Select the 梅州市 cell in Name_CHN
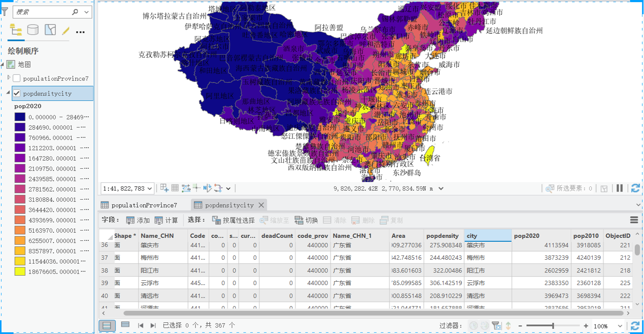Image resolution: width=644 pixels, height=334 pixels. (164, 258)
